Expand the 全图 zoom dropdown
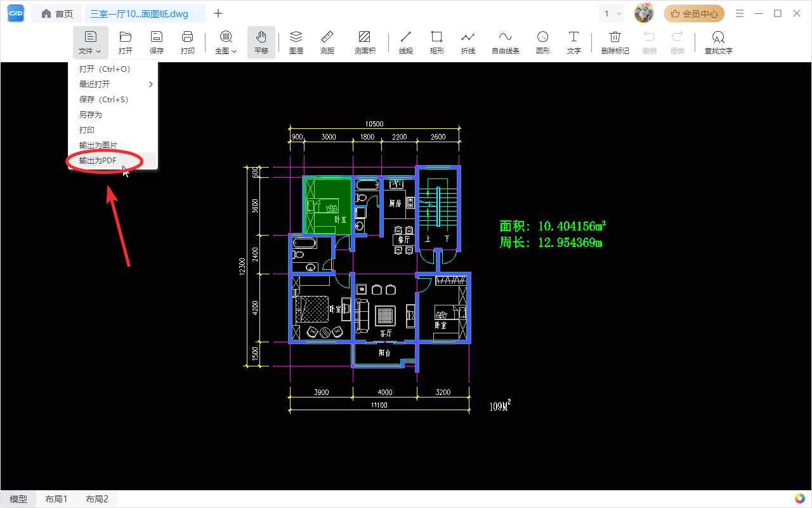The width and height of the screenshot is (812, 508). (226, 43)
